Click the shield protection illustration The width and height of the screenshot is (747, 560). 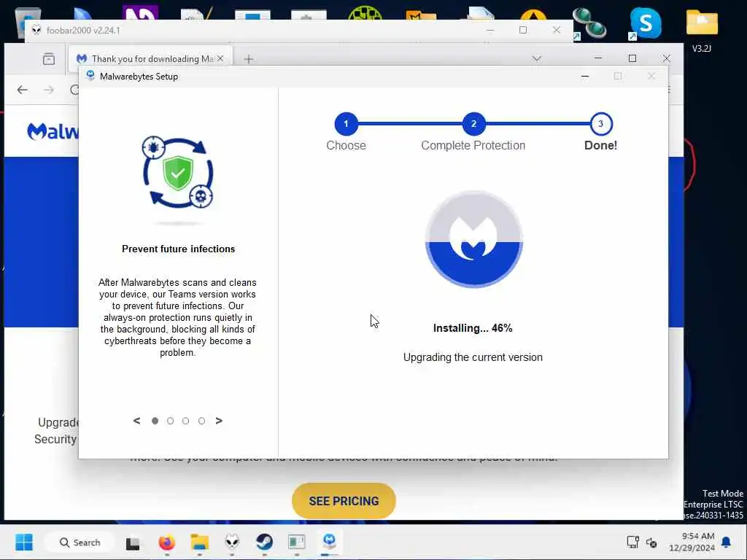point(178,174)
